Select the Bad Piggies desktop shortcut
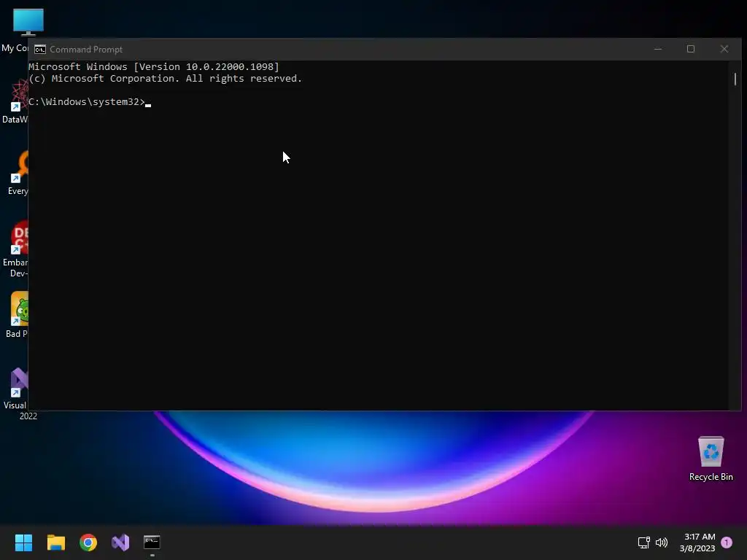 (x=18, y=315)
